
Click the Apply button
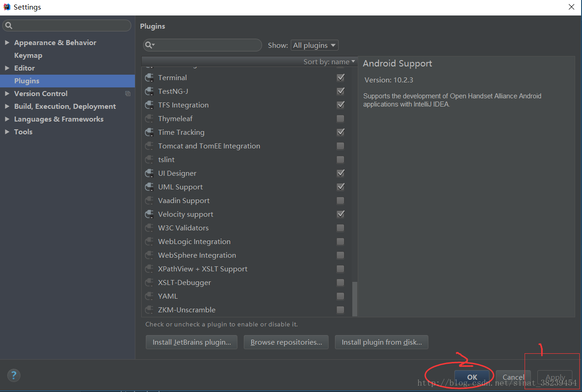555,377
